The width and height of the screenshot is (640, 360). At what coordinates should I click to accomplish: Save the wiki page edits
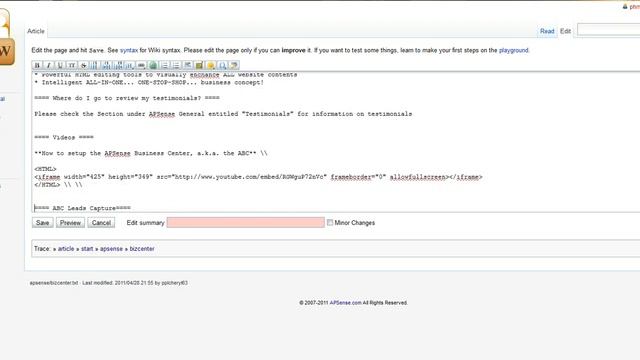[x=42, y=223]
